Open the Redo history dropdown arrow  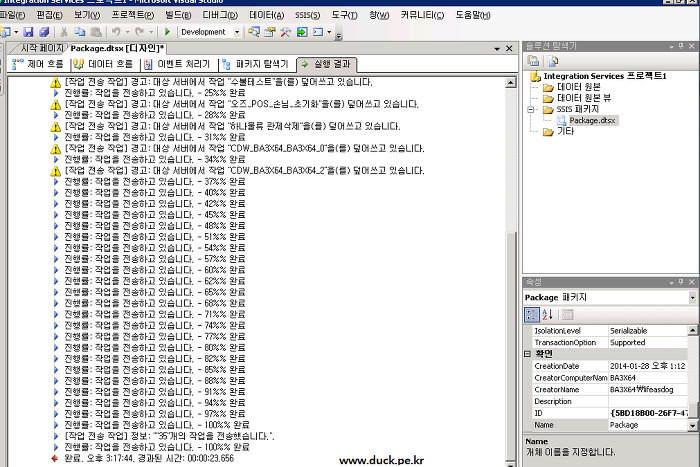coord(151,32)
